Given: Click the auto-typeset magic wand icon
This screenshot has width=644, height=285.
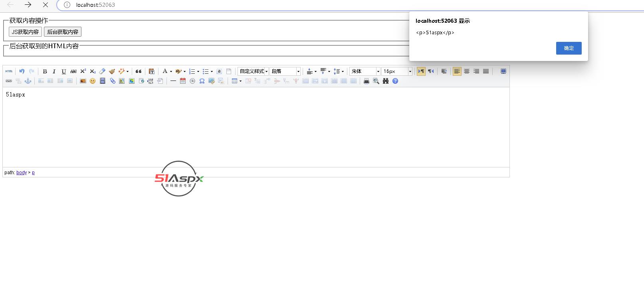Looking at the screenshot, I should (121, 71).
